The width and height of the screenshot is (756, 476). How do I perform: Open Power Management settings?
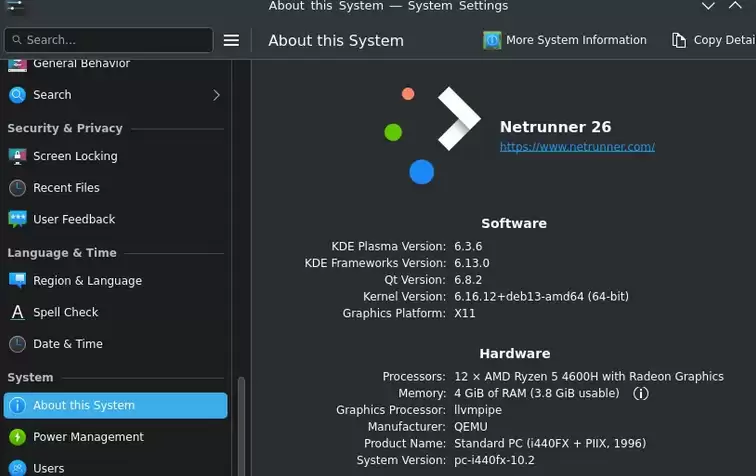tap(115, 437)
